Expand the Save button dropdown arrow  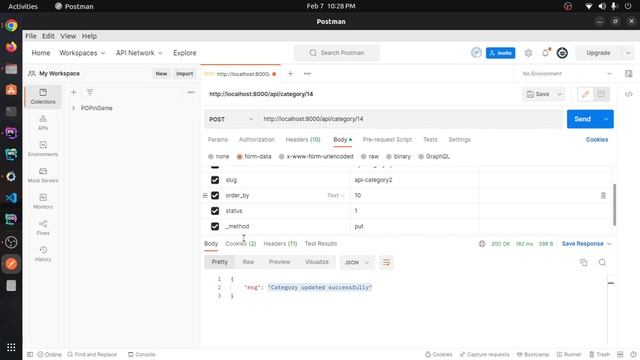[560, 94]
